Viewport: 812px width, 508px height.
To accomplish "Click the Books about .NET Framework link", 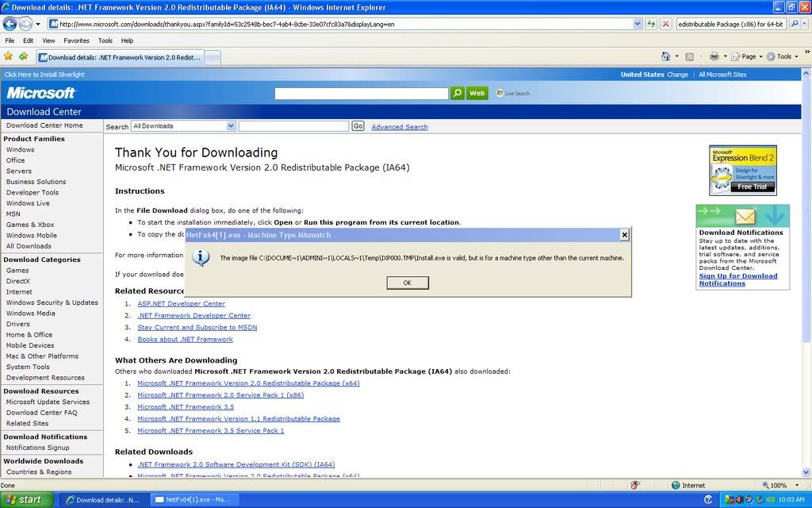I will click(x=185, y=340).
